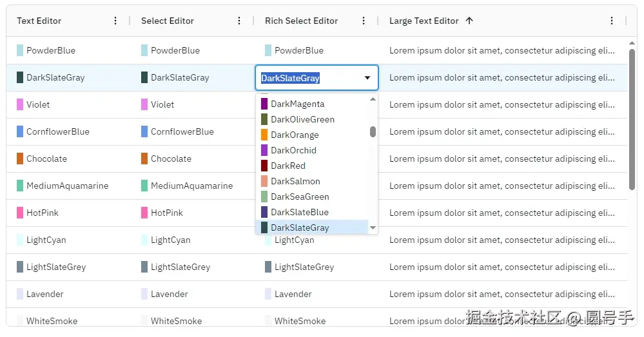Click the Text Editor column header

point(39,21)
